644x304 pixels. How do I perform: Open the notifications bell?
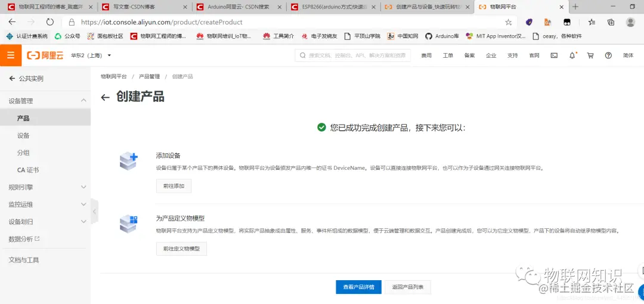pos(572,55)
